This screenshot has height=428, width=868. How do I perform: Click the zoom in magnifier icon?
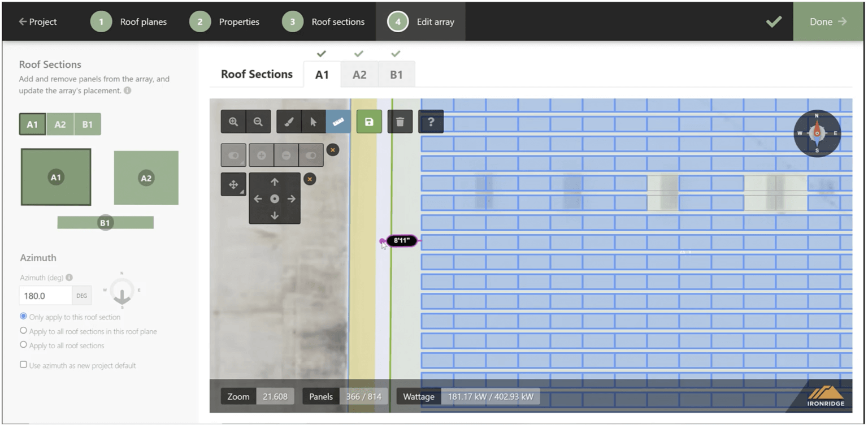pyautogui.click(x=233, y=122)
